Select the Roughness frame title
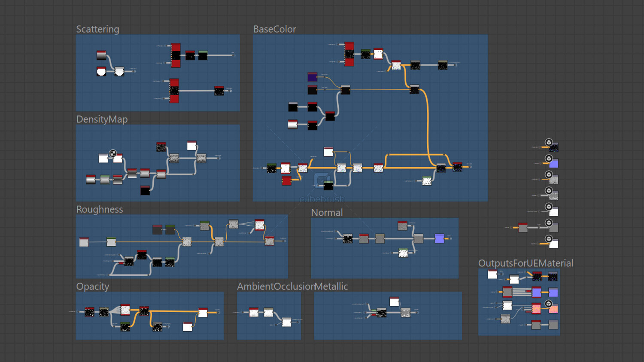644x362 pixels. [x=100, y=209]
